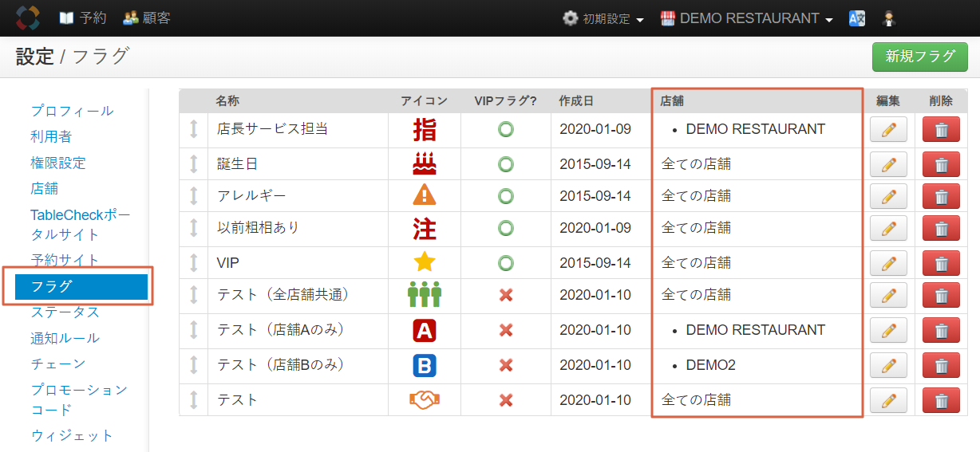Click the orange handshake icon
Screen dimensions: 980x452
(x=425, y=400)
